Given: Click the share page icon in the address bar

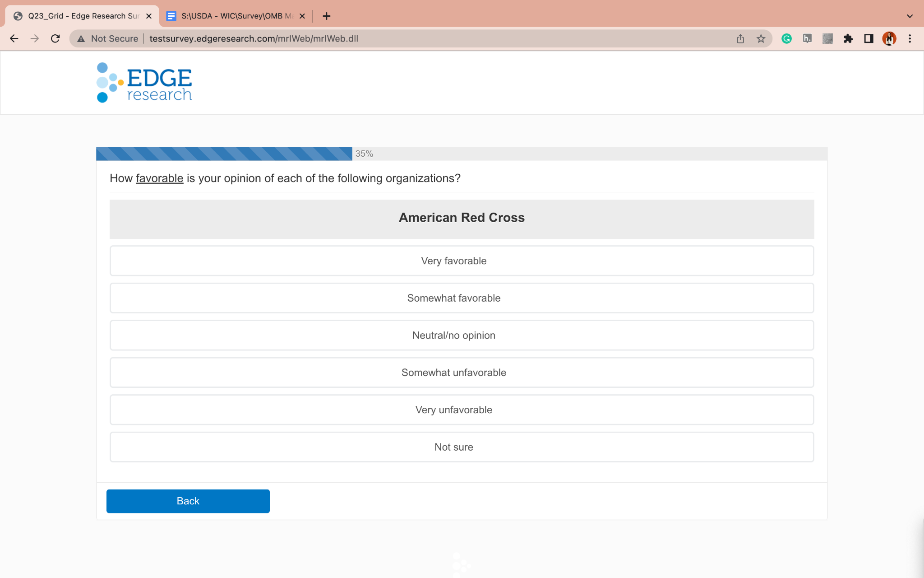Looking at the screenshot, I should [x=740, y=39].
